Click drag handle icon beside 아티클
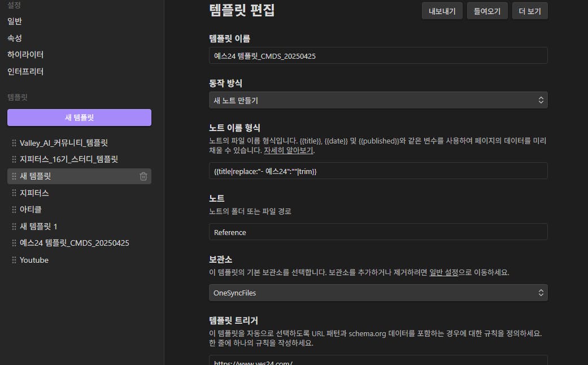Viewport: 588px width, 365px height. (14, 209)
